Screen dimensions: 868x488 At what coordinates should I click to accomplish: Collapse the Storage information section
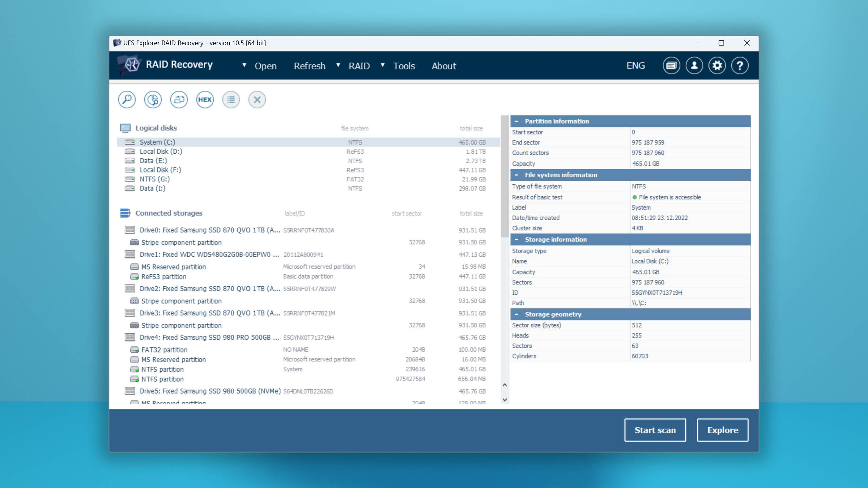[x=516, y=239]
